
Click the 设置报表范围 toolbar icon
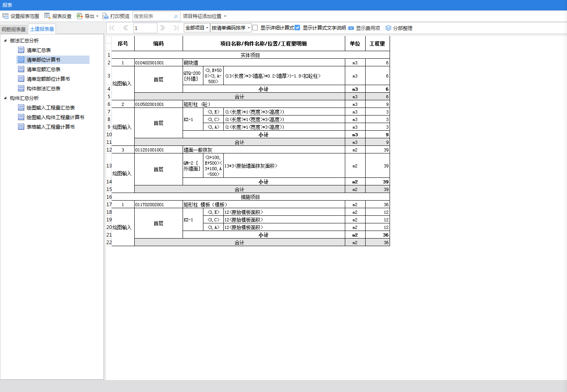[x=5, y=16]
